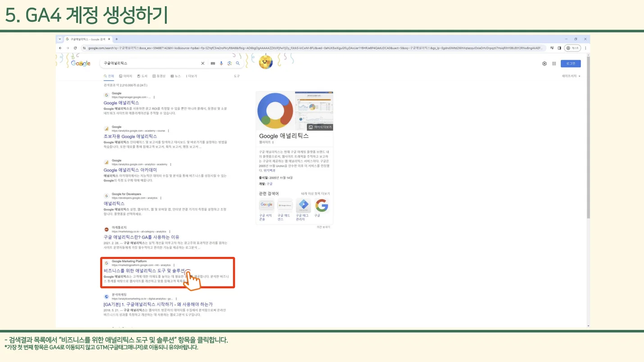Open options for Google for Developers result
This screenshot has width=644, height=362.
161,198
